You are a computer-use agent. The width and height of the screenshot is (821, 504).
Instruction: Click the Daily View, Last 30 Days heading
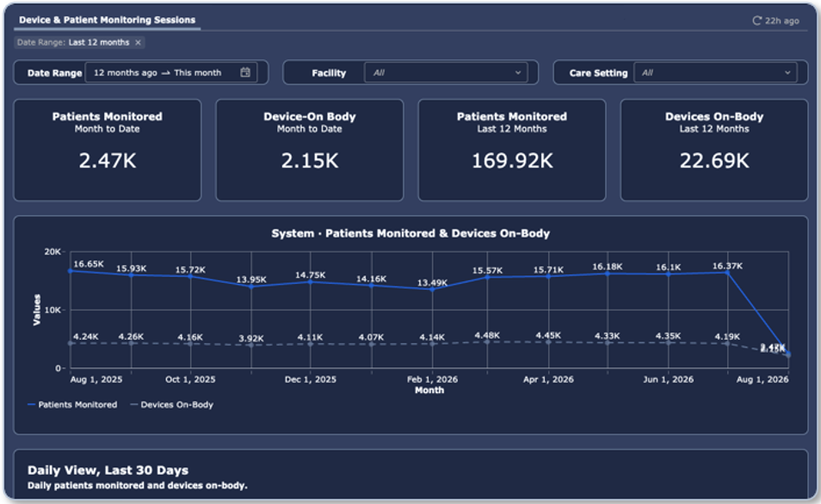click(x=108, y=470)
